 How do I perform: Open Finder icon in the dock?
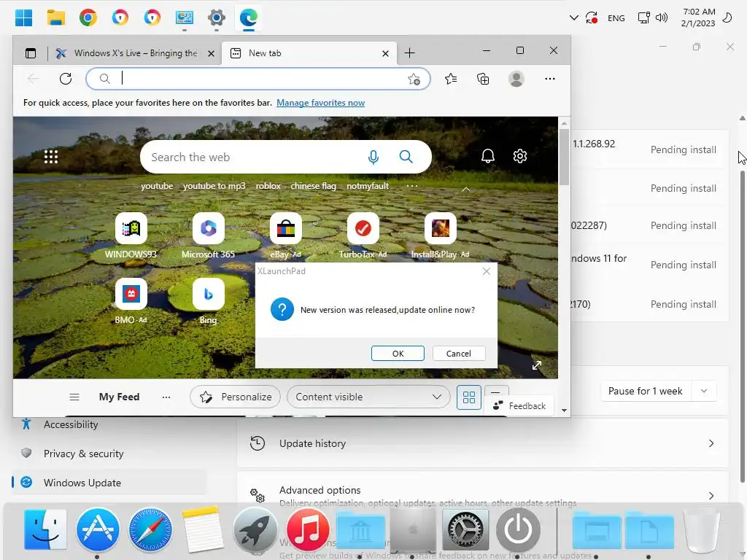[x=45, y=529]
